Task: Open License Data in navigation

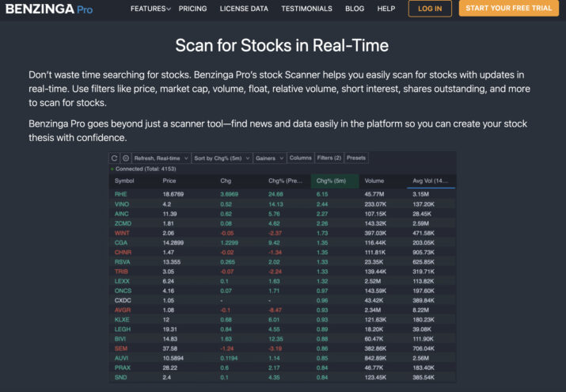Action: tap(244, 9)
